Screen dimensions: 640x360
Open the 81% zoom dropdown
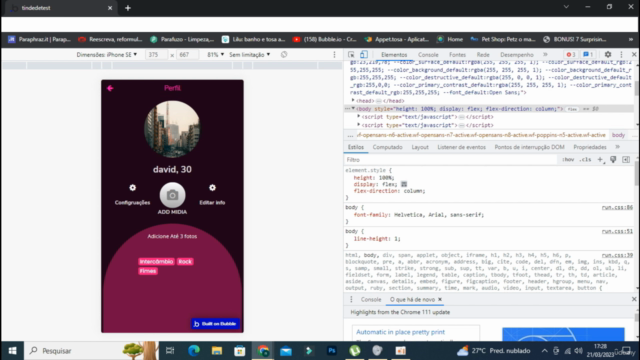pos(216,55)
